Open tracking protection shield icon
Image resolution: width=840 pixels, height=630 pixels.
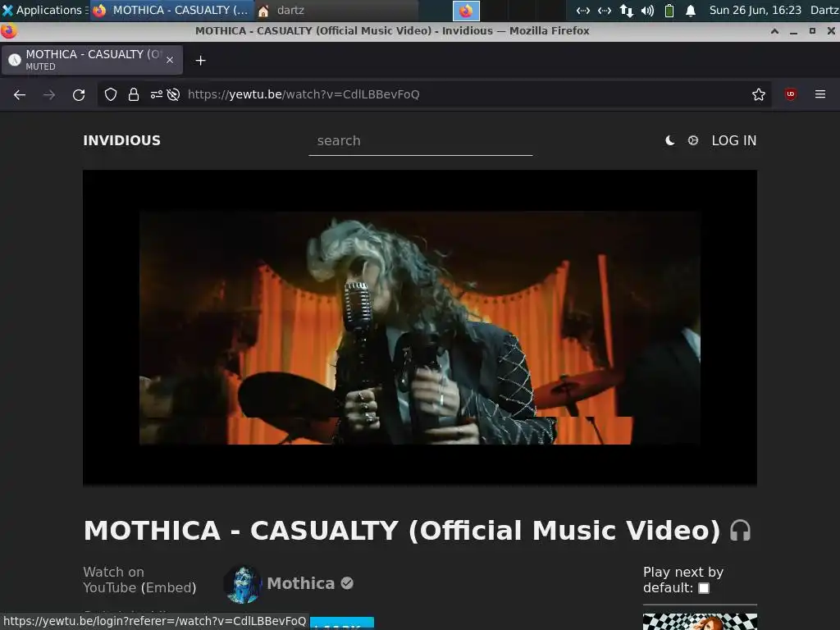point(111,95)
